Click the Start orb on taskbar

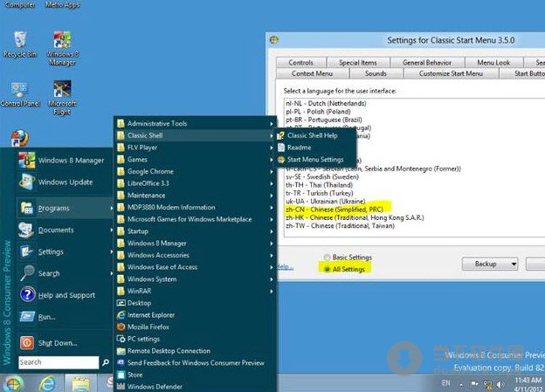point(13,383)
